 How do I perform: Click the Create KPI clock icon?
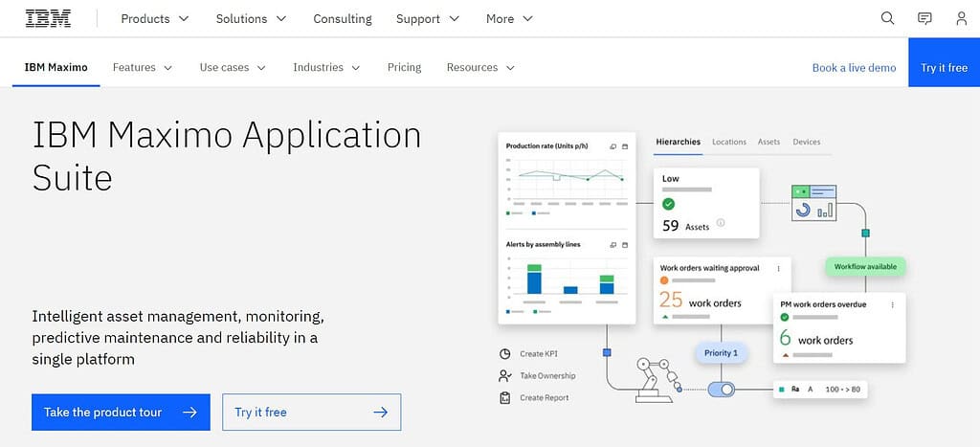tap(505, 354)
